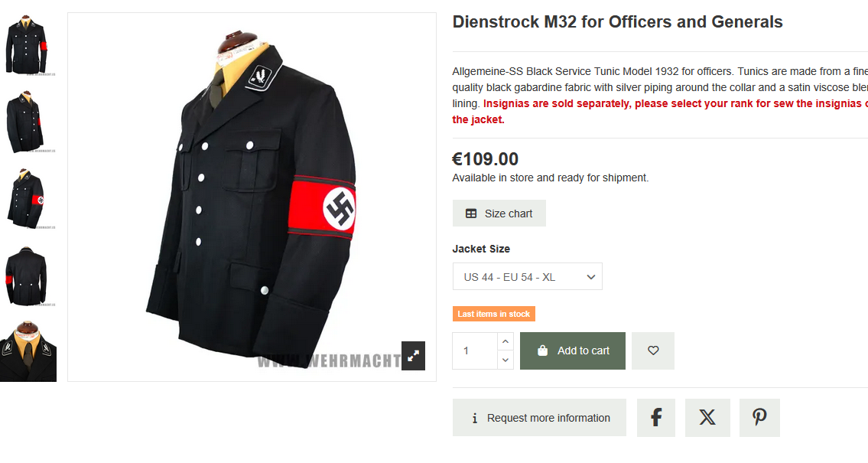Increase quantity with the up arrow

pos(506,342)
